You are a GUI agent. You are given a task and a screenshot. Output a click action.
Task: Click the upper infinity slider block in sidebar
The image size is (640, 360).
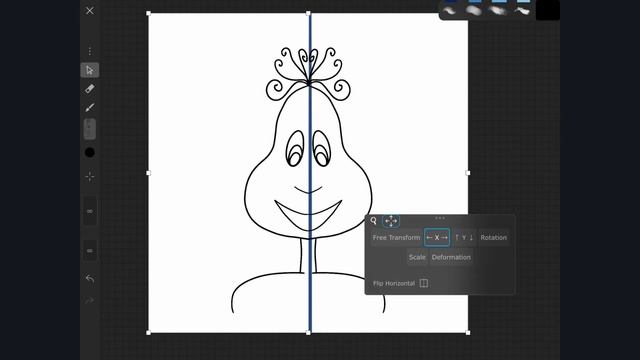(90, 211)
